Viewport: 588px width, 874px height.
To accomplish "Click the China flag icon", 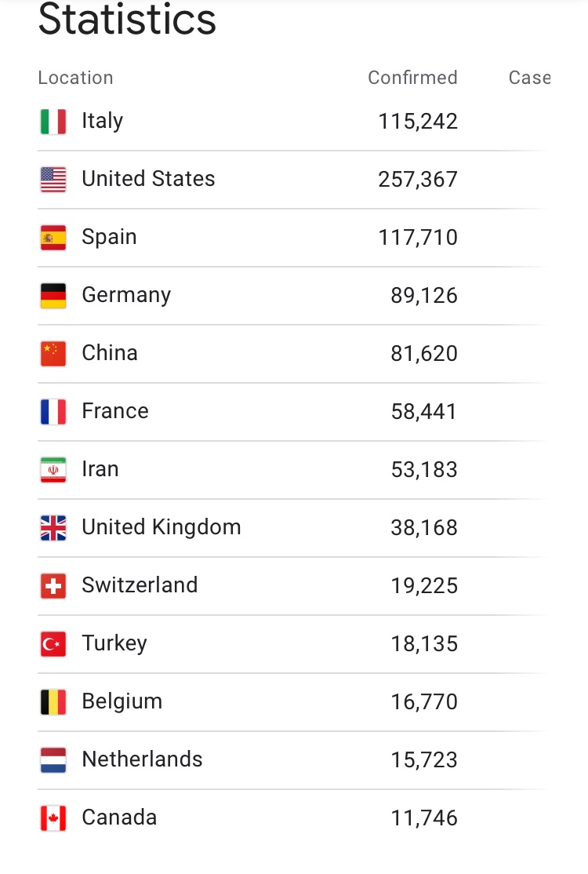I will pos(53,354).
